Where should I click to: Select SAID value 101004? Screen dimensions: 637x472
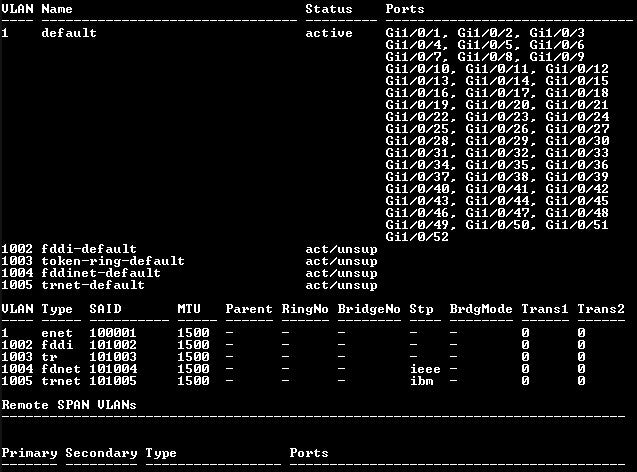point(113,368)
